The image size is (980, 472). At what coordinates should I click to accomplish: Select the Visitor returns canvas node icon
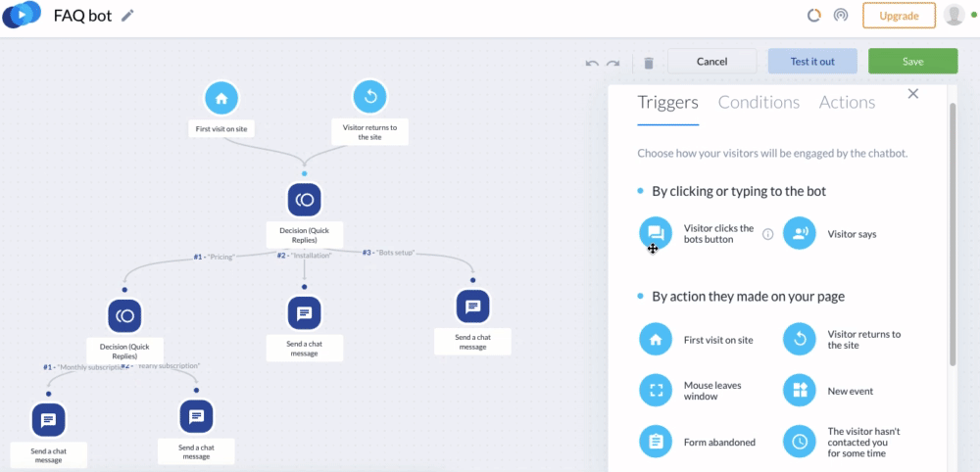[370, 97]
